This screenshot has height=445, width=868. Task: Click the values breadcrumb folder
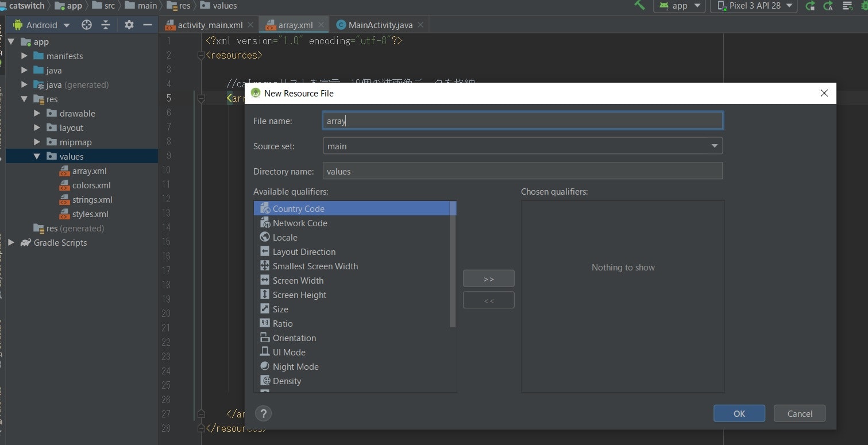click(218, 5)
